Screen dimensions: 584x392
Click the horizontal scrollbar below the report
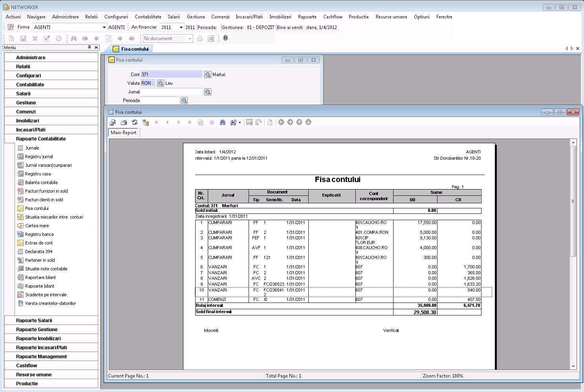(x=275, y=369)
